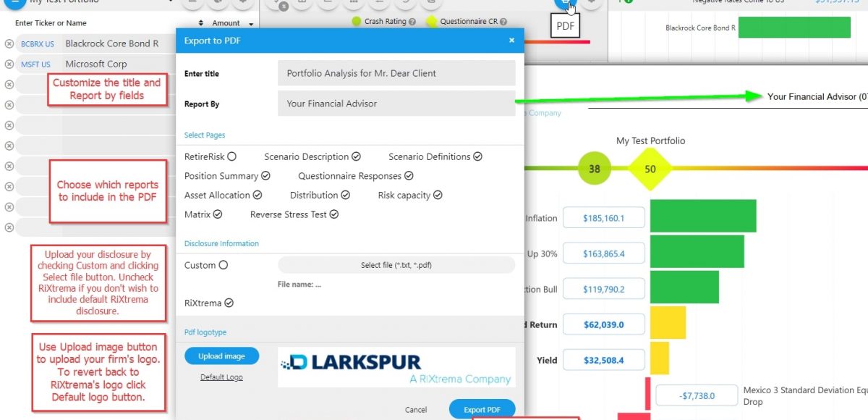
Task: Click the Export PDF button
Action: click(x=482, y=409)
